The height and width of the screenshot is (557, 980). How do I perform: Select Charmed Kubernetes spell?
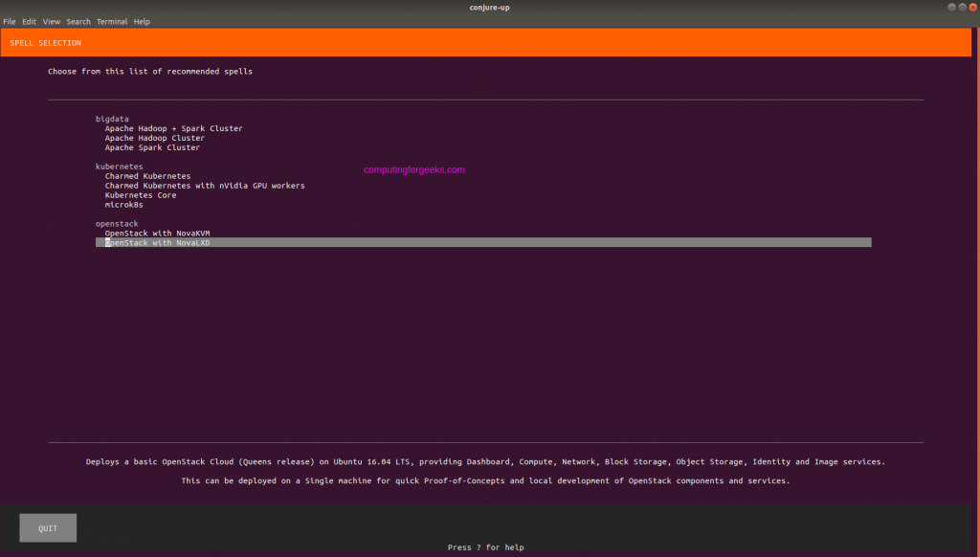(148, 175)
